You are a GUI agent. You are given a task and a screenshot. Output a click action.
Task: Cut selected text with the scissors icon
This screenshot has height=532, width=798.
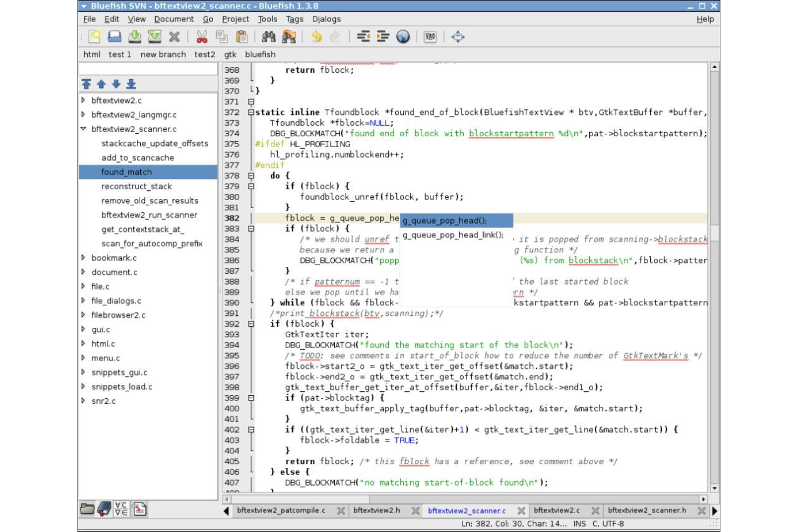tap(203, 37)
